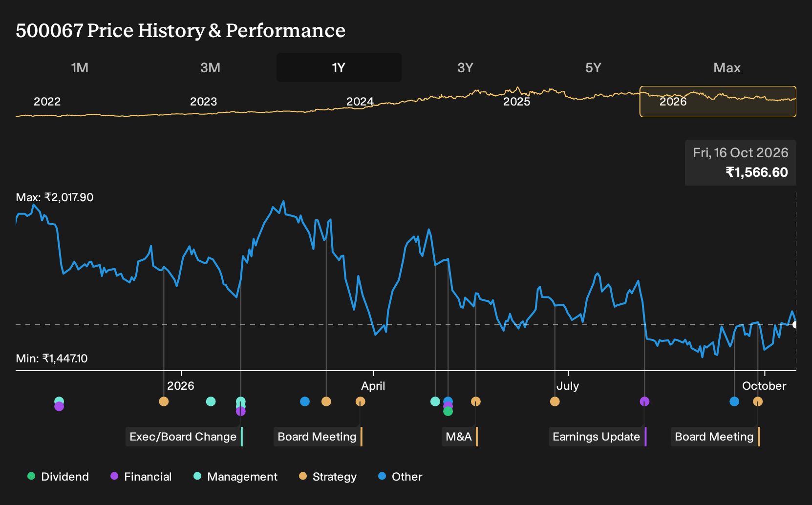The width and height of the screenshot is (812, 505).
Task: Click the orange Strategy dot under October
Action: (758, 401)
